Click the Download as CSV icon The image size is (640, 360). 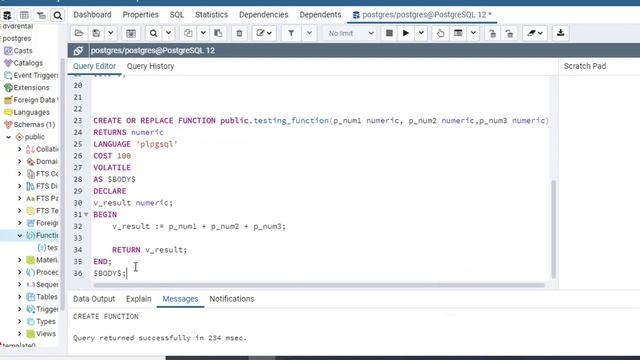click(560, 33)
